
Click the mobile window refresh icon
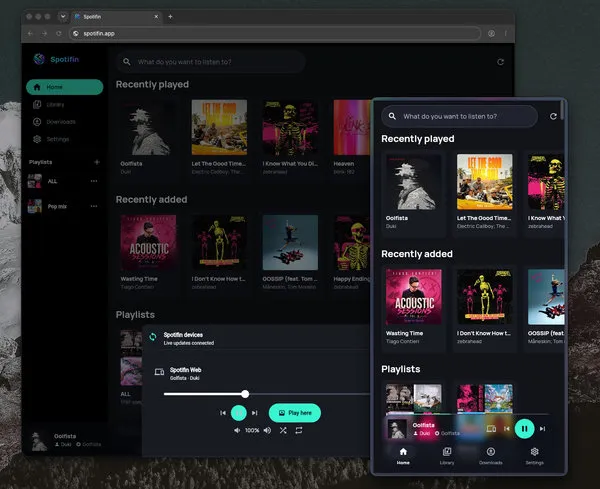click(x=553, y=116)
